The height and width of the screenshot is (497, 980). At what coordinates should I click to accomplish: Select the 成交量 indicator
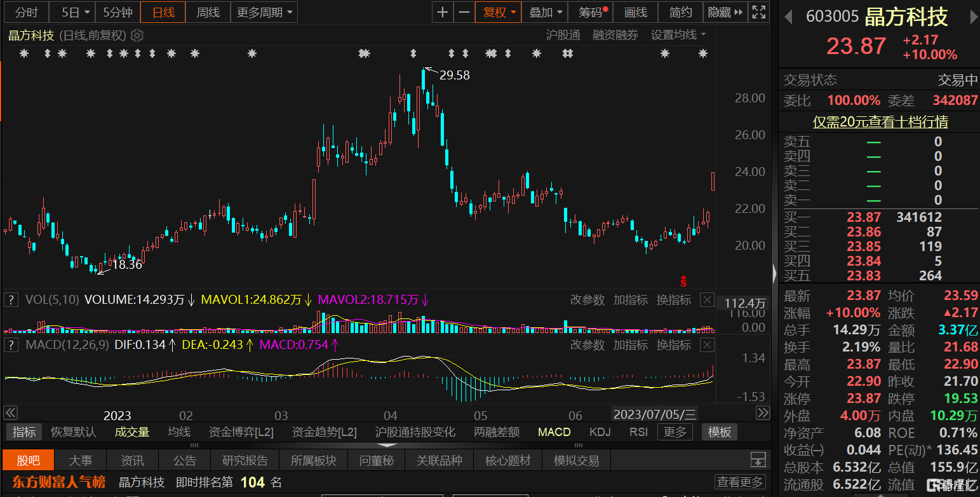click(132, 432)
